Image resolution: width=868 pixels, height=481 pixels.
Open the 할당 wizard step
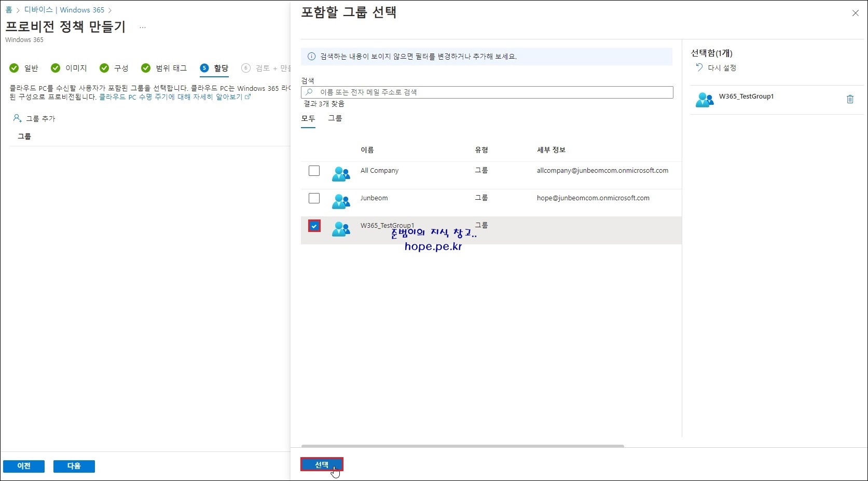(221, 68)
